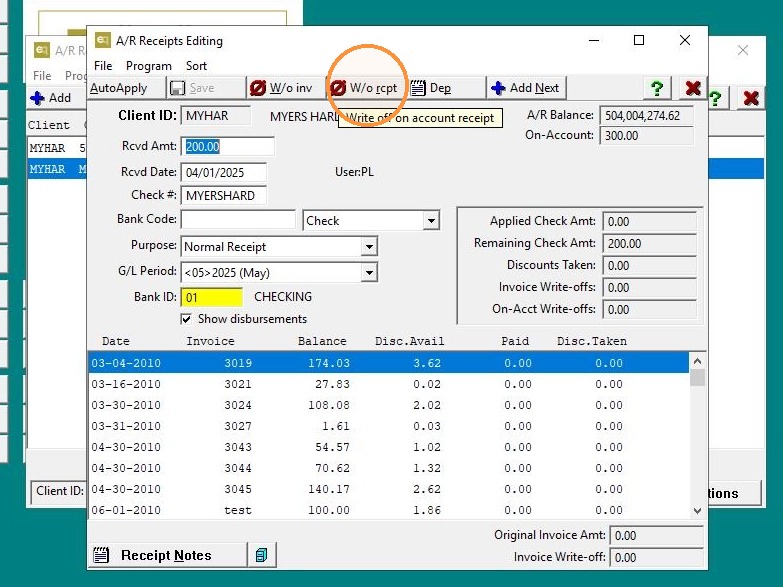
Task: Expand the Check payment type dropdown
Action: pos(431,220)
